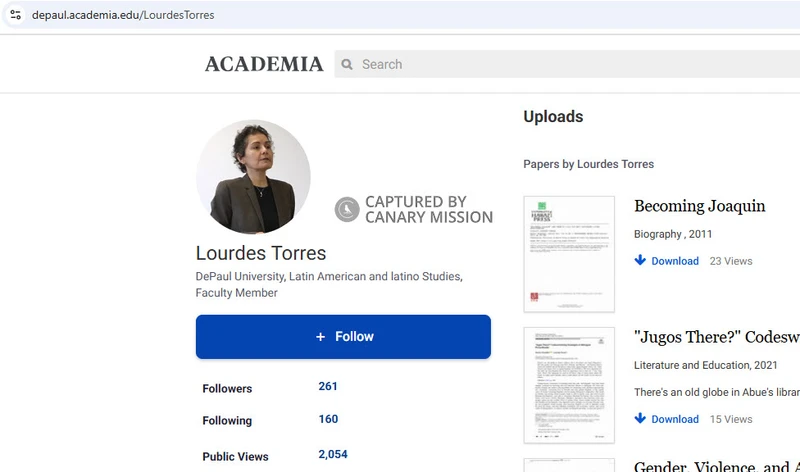Click the Public Views label
The height and width of the screenshot is (472, 800).
pyautogui.click(x=235, y=457)
